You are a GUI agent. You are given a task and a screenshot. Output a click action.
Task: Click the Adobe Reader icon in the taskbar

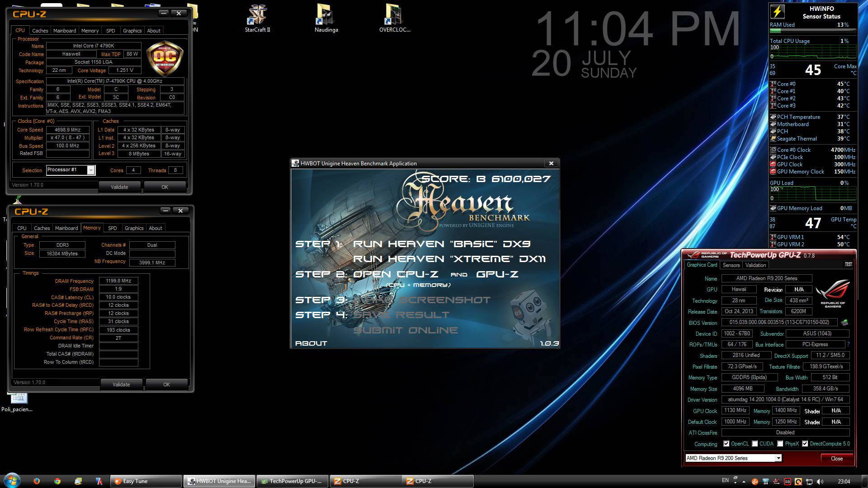tap(99, 481)
